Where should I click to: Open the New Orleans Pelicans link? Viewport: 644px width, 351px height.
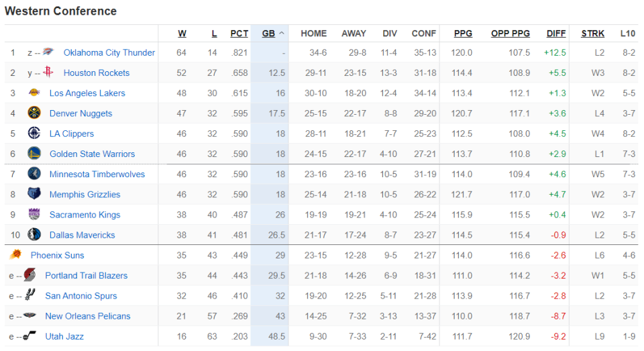point(87,316)
